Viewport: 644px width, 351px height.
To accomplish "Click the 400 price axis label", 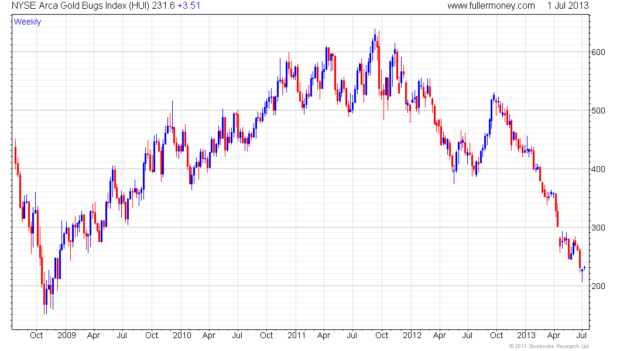I will point(598,169).
